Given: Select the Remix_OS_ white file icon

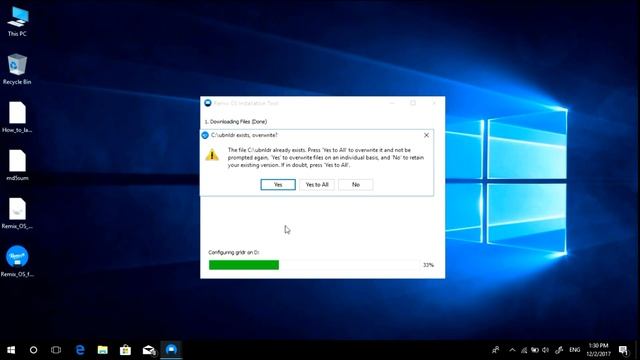Looking at the screenshot, I should pos(17,213).
